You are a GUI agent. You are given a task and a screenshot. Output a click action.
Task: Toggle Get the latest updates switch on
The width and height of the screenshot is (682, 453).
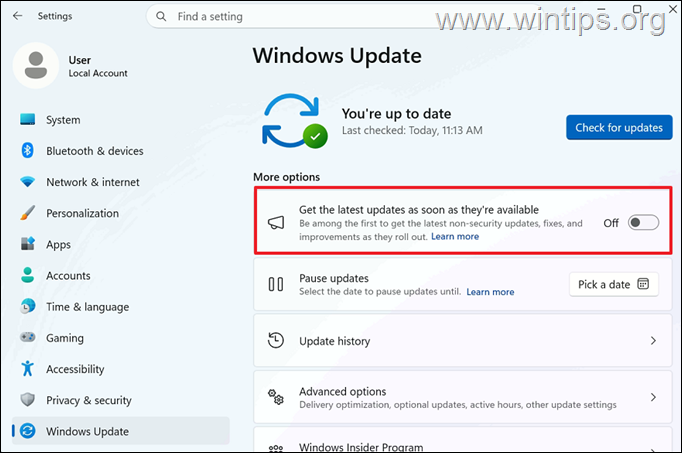643,223
